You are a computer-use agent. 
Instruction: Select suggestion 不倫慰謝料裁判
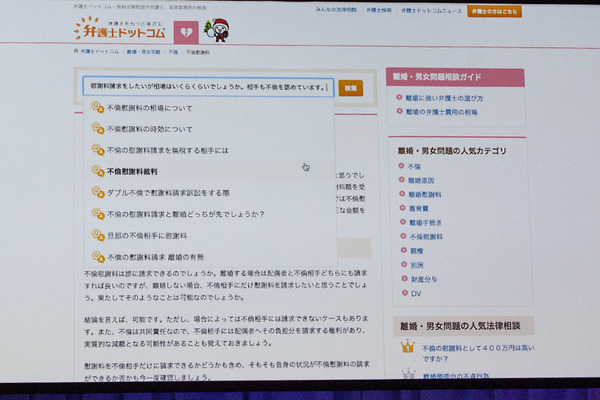139,171
